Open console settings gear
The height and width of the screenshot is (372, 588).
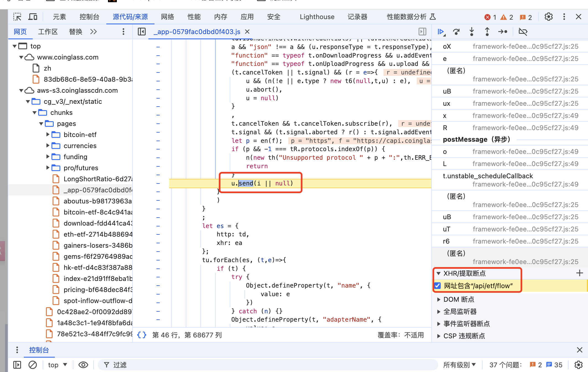578,365
